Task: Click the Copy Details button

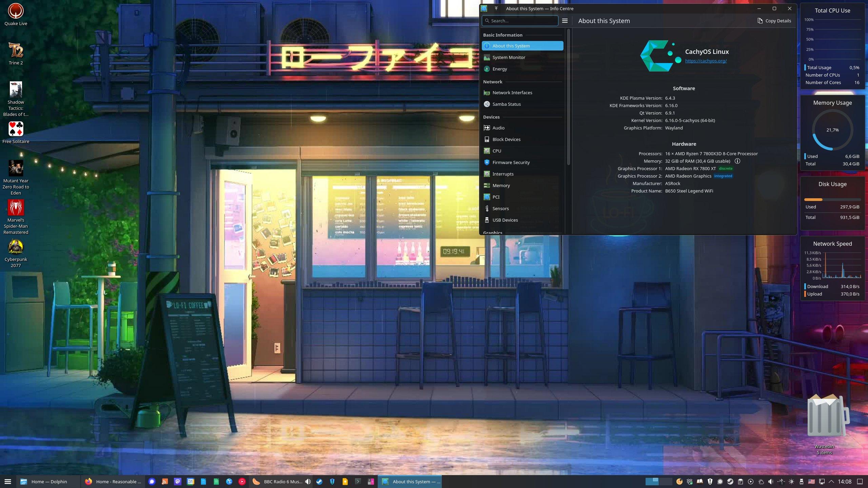Action: [774, 21]
